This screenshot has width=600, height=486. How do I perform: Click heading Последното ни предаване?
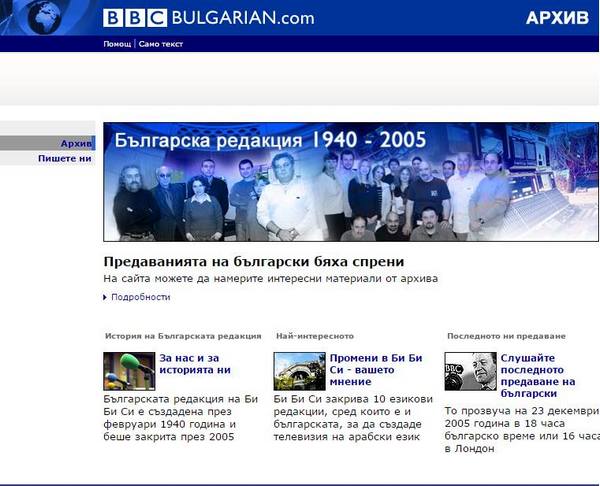coord(506,336)
